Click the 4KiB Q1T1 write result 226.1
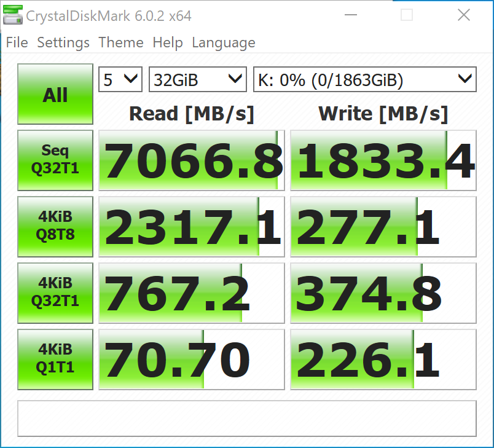494x448 pixels. (383, 360)
